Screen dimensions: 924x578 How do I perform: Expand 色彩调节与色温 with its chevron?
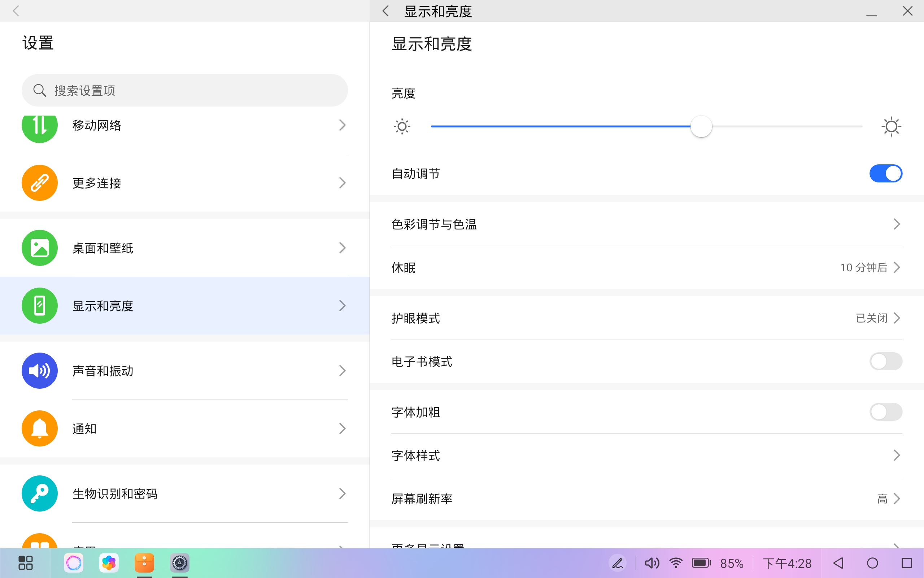pos(897,224)
